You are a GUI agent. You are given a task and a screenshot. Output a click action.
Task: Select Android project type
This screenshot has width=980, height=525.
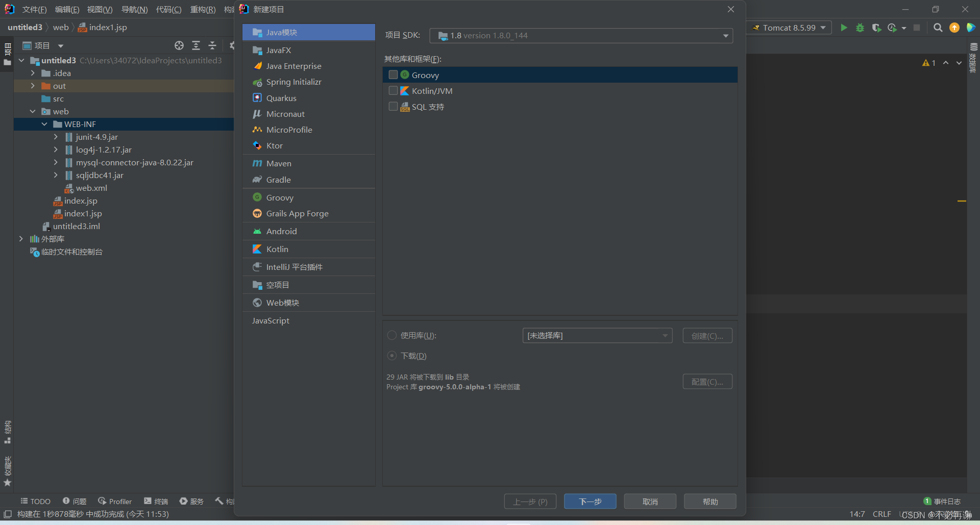pyautogui.click(x=308, y=231)
